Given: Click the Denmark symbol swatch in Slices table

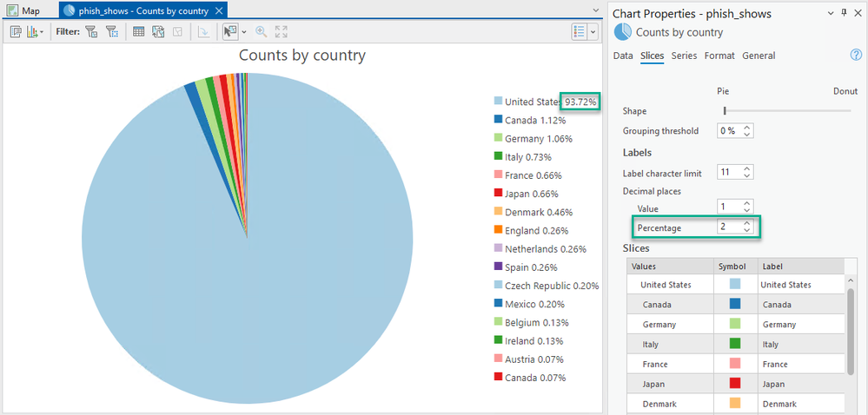Looking at the screenshot, I should coord(735,404).
